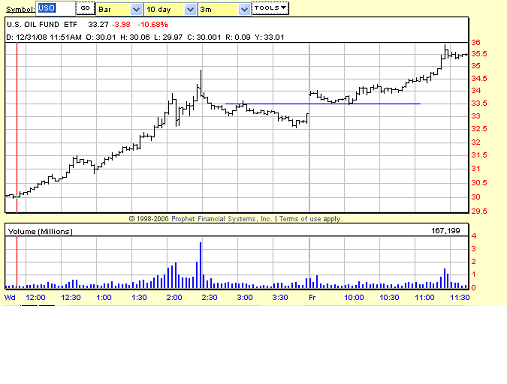This screenshot has width=507, height=384.
Task: Select the 10 day period combo box
Action: (170, 9)
